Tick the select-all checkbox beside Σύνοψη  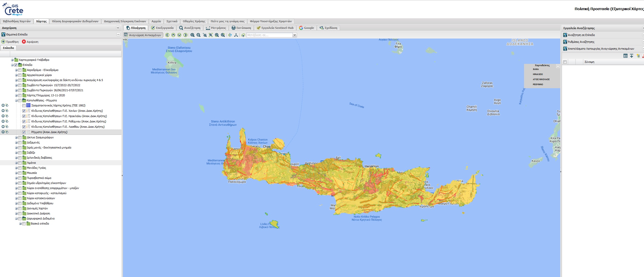[x=565, y=62]
